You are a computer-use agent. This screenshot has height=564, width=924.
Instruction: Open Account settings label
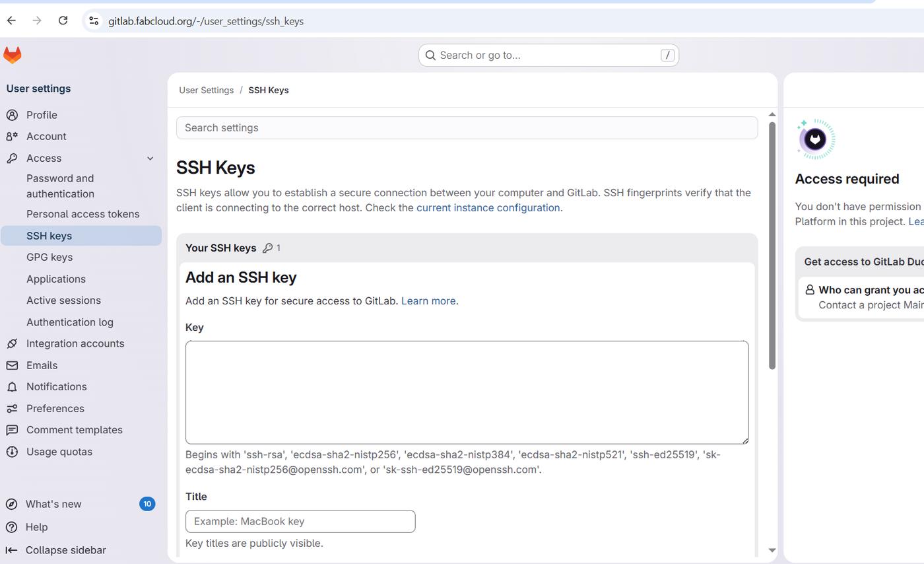tap(46, 136)
